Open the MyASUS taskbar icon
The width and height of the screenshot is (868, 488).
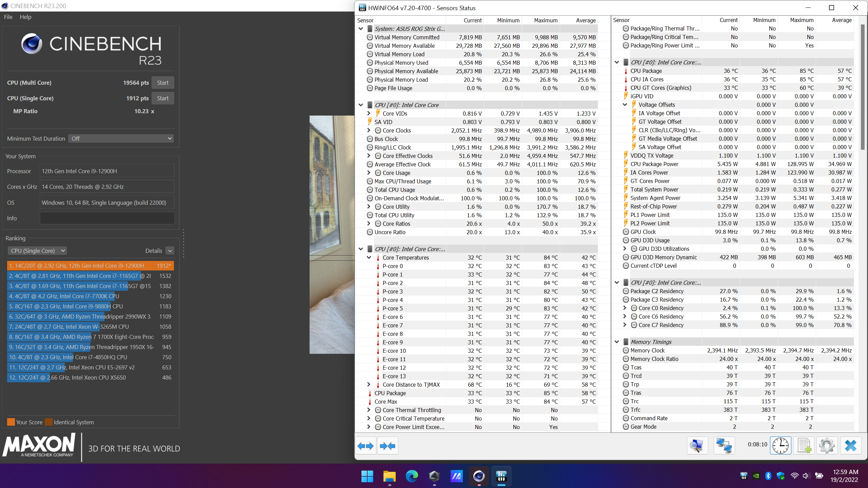pos(456,476)
